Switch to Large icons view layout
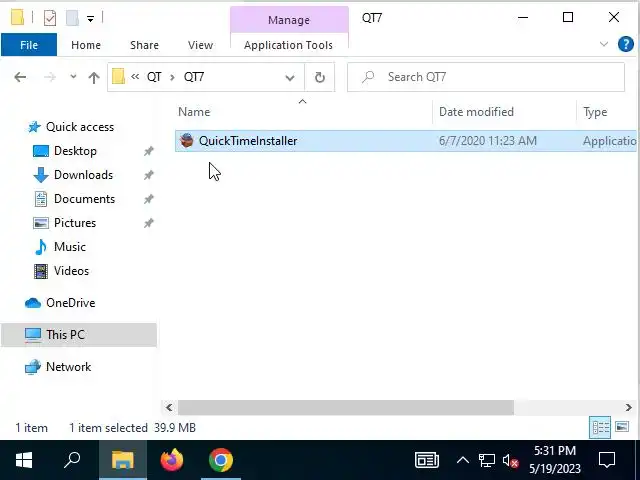The width and height of the screenshot is (640, 480). [x=622, y=427]
